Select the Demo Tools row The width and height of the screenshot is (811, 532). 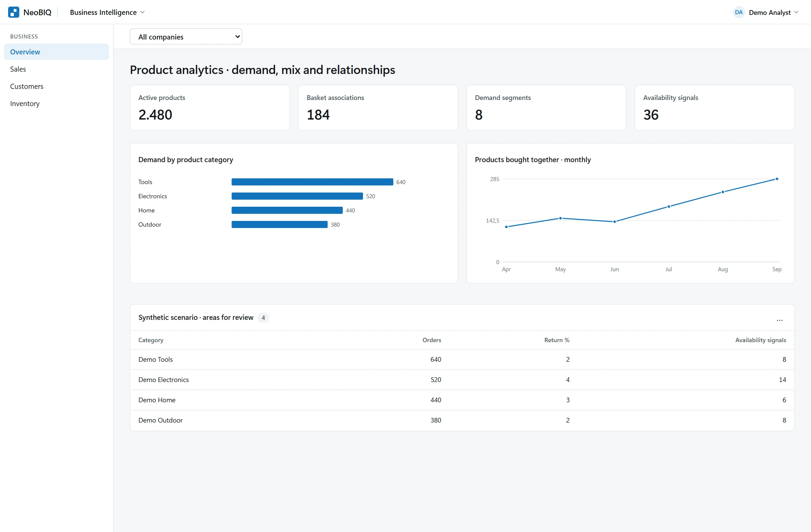[x=462, y=359]
